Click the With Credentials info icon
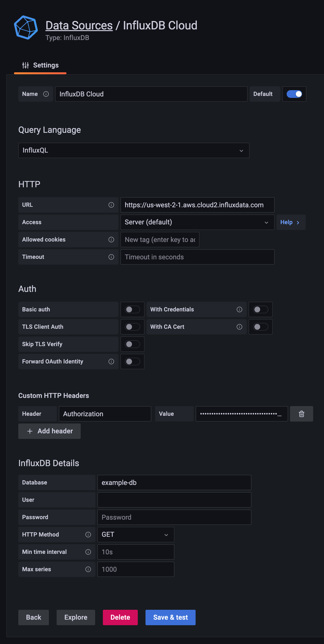324x644 pixels. (x=239, y=309)
